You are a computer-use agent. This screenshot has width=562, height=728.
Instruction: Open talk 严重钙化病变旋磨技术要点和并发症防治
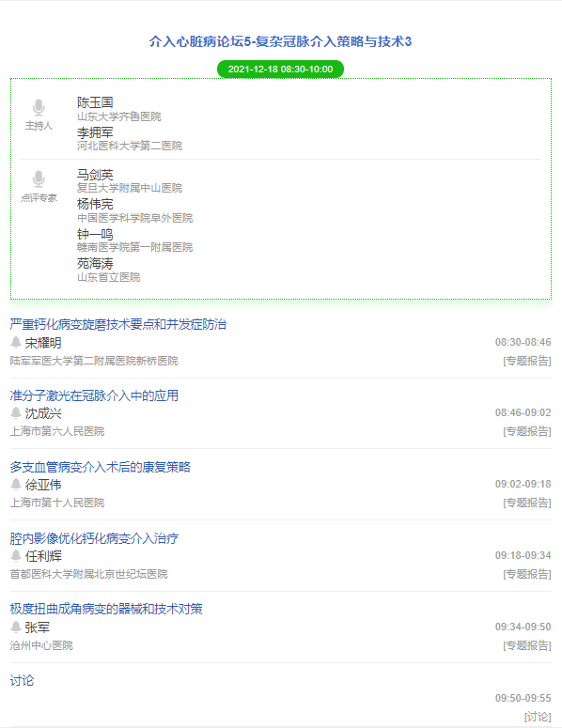118,324
